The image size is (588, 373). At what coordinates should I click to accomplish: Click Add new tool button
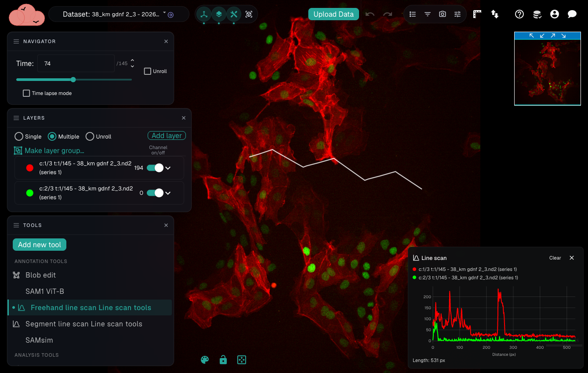coord(40,245)
